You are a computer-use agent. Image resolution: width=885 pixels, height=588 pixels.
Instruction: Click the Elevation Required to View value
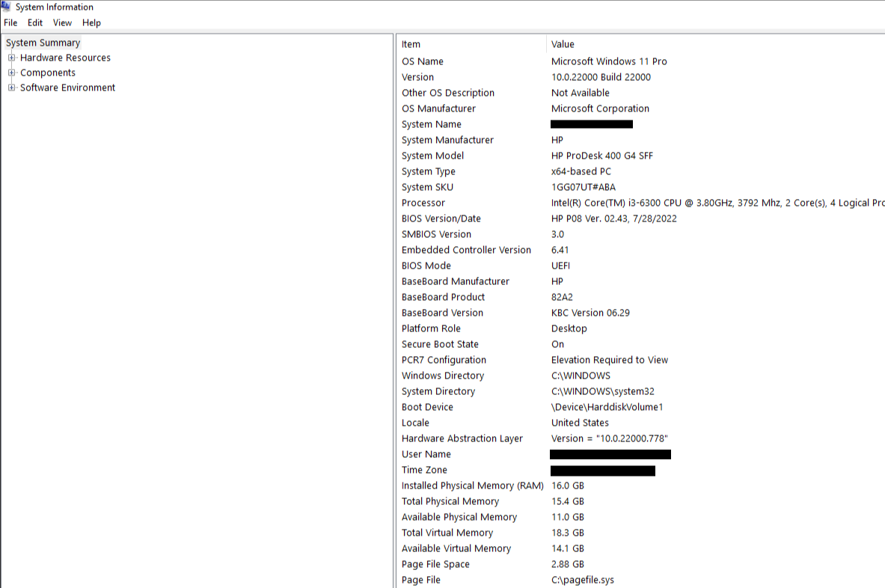tap(610, 360)
